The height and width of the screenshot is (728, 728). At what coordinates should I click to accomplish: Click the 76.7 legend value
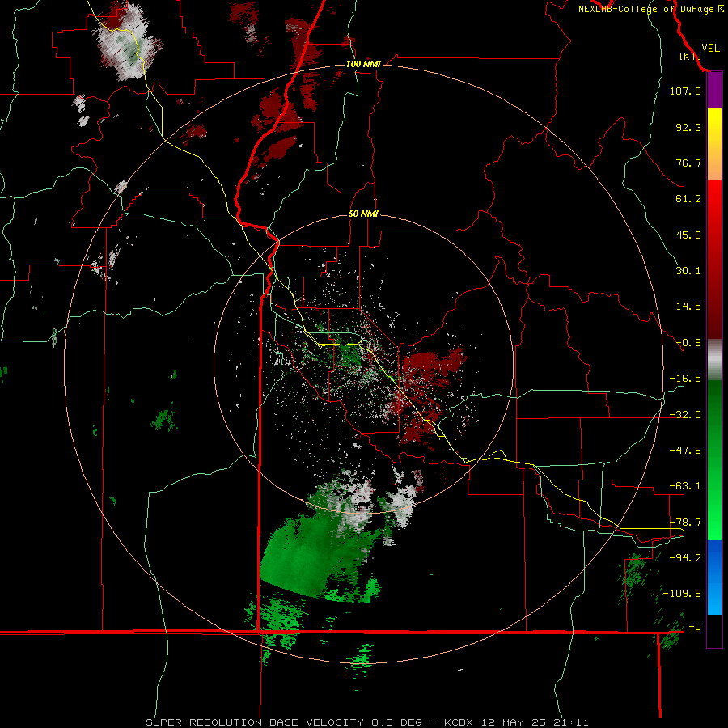pos(688,163)
